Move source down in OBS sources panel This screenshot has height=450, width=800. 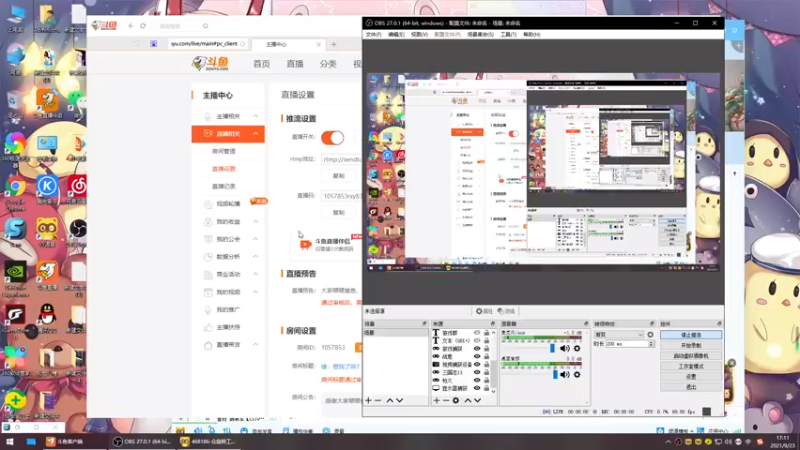point(477,401)
